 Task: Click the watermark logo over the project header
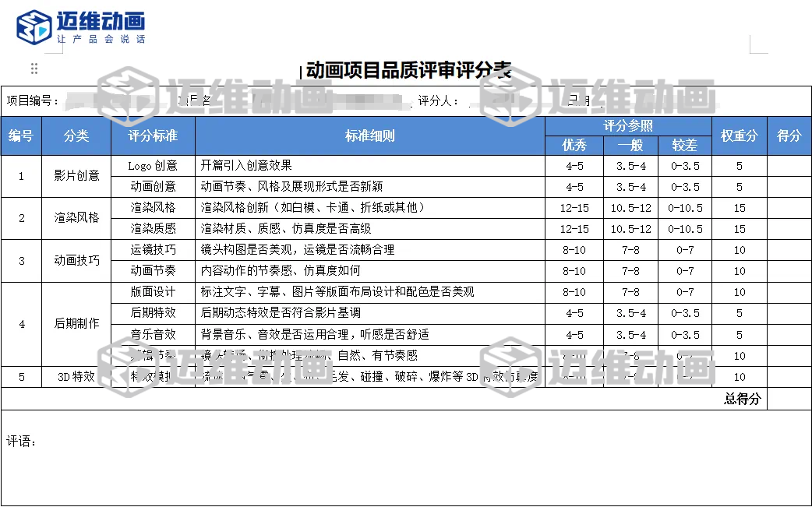(x=127, y=97)
